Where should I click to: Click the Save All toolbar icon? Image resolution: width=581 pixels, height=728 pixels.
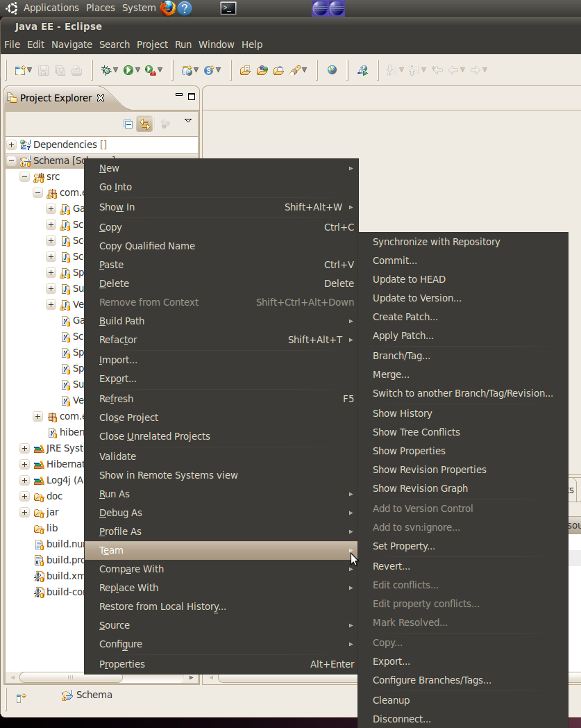(60, 70)
